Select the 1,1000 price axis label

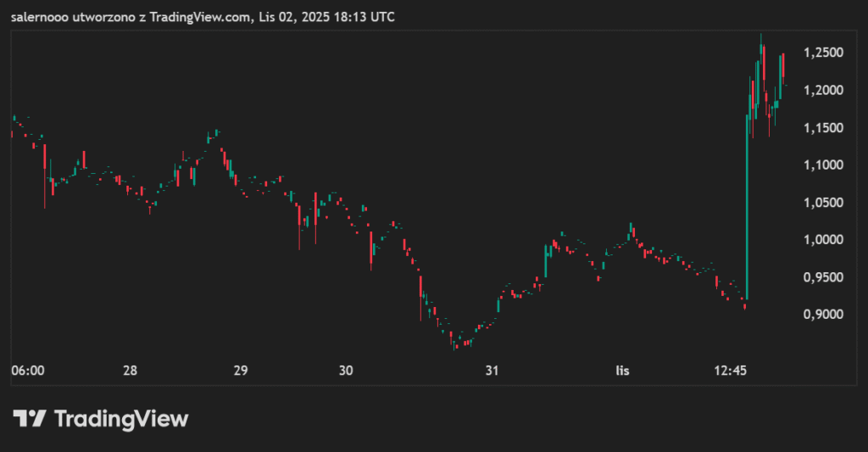pyautogui.click(x=822, y=165)
